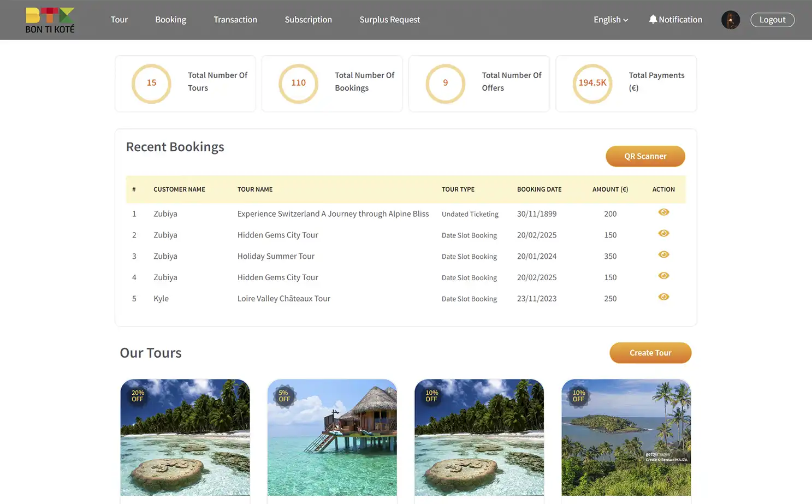Click the 5% OFF badge on second tour
This screenshot has height=504, width=812.
[x=283, y=396]
